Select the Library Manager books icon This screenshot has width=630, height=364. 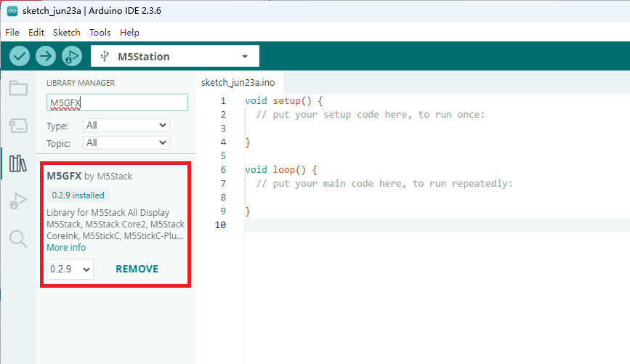coord(18,163)
